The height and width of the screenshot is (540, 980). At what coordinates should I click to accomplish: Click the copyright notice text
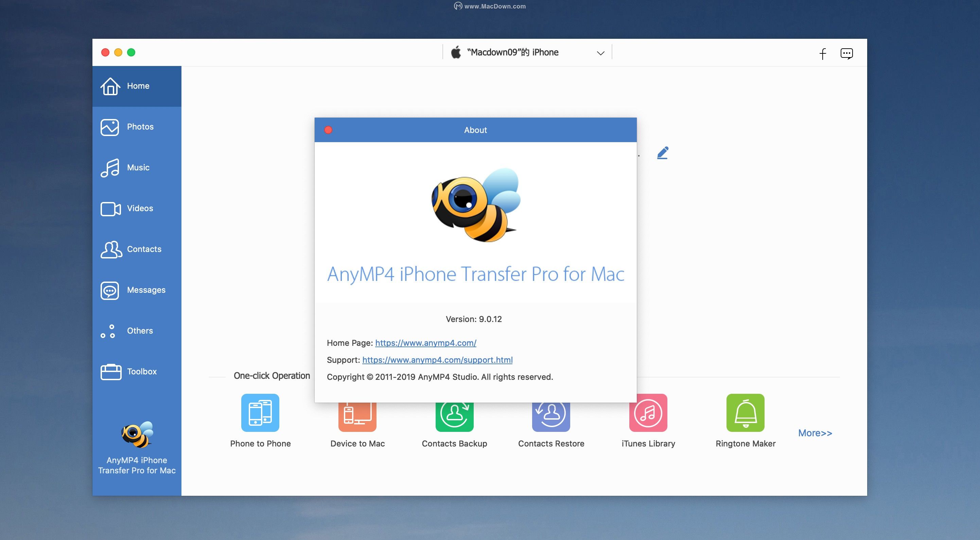click(x=440, y=377)
